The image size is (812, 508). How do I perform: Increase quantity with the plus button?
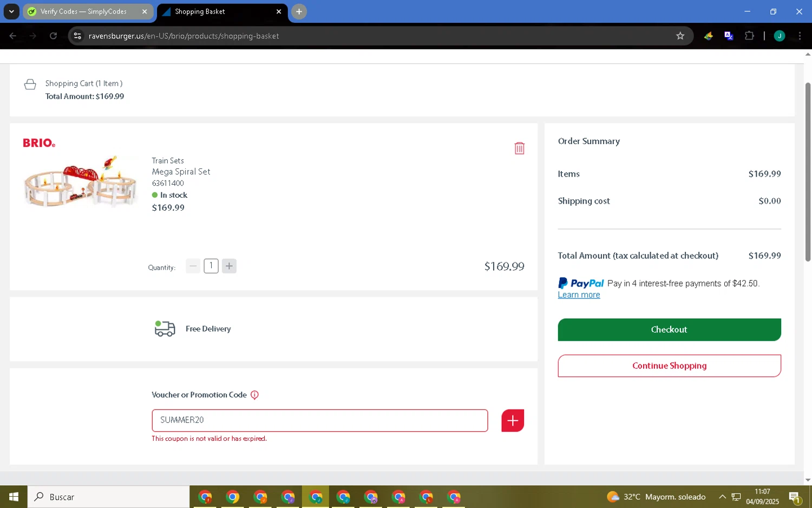(229, 266)
